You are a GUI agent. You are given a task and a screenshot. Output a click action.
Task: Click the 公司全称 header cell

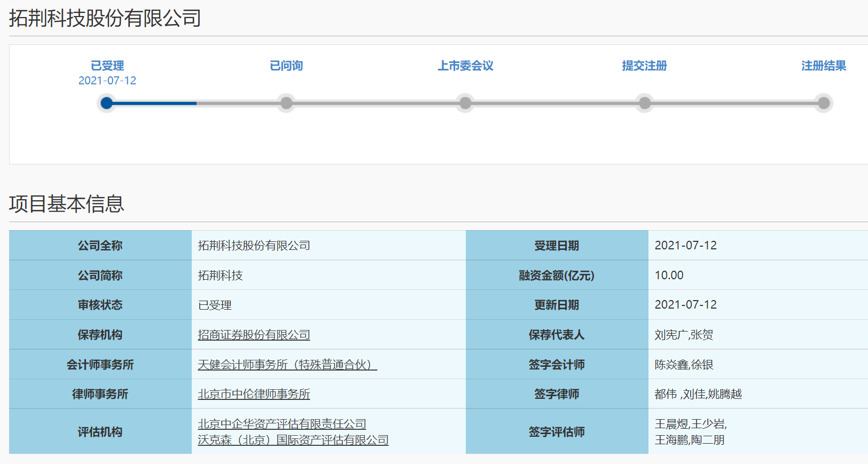click(100, 246)
